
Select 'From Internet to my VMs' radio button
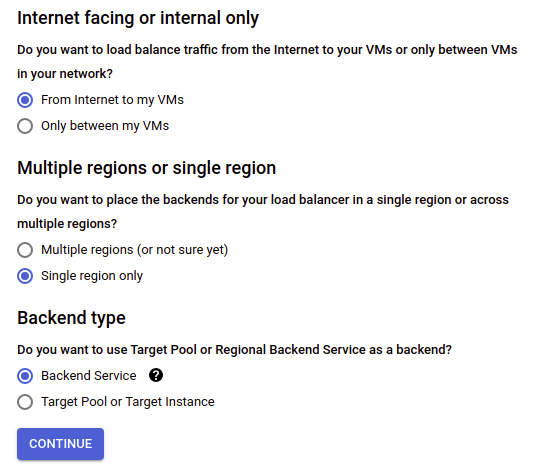coord(25,100)
